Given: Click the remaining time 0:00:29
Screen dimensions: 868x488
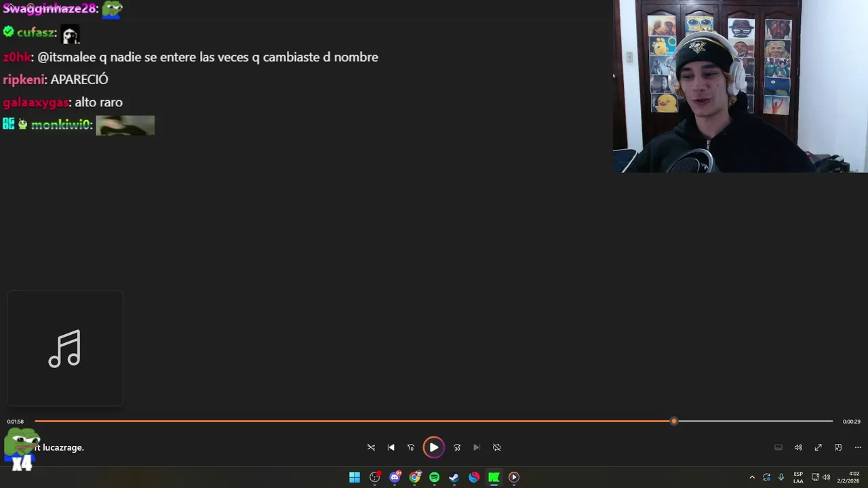Looking at the screenshot, I should coord(852,422).
